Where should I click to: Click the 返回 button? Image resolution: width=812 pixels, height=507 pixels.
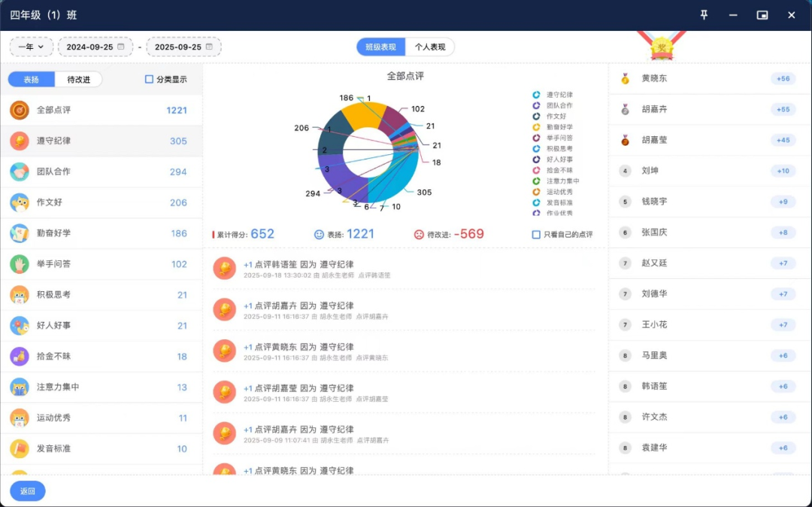(x=28, y=491)
